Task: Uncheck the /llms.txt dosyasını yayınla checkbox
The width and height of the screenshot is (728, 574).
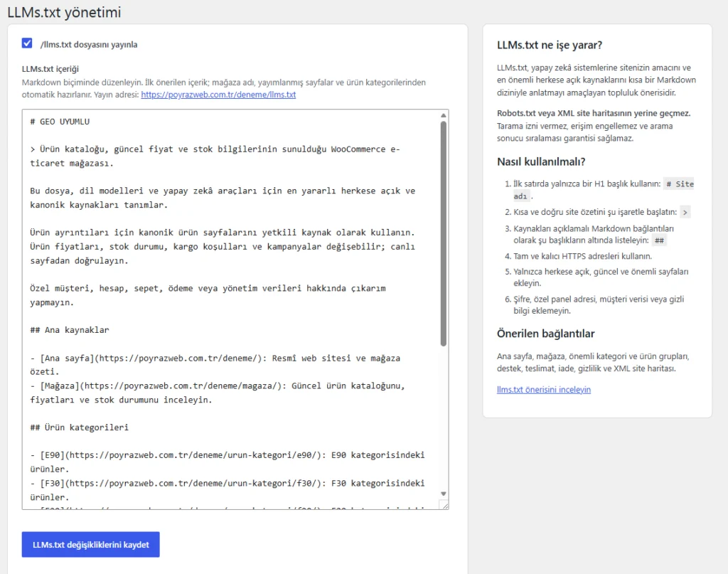Action: click(27, 43)
